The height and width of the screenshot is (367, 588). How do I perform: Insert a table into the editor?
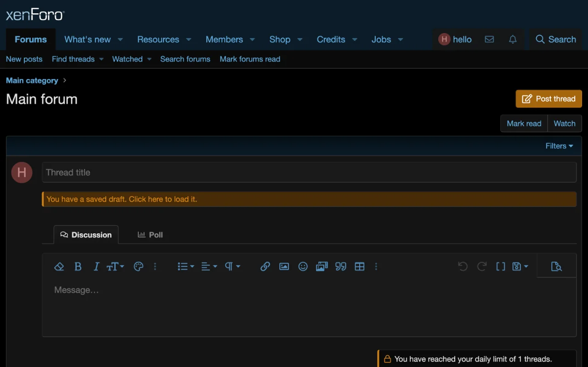coord(359,266)
